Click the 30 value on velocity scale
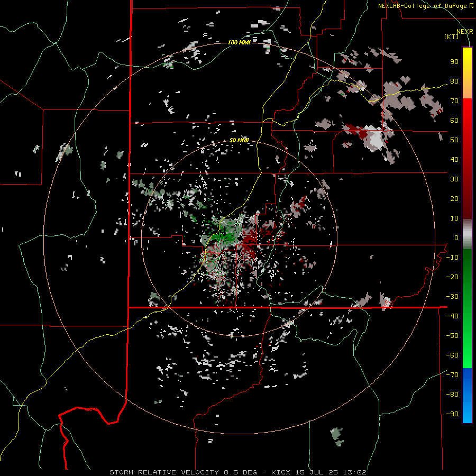 point(454,179)
